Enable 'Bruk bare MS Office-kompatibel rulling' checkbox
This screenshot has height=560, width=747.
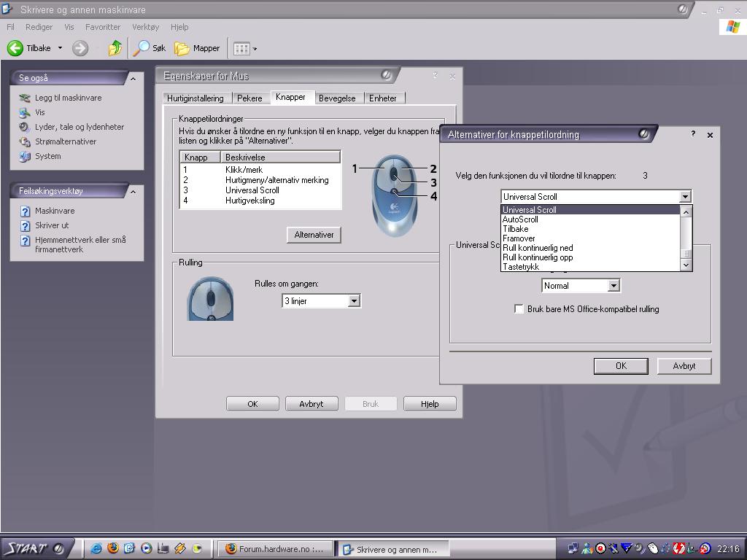[519, 309]
